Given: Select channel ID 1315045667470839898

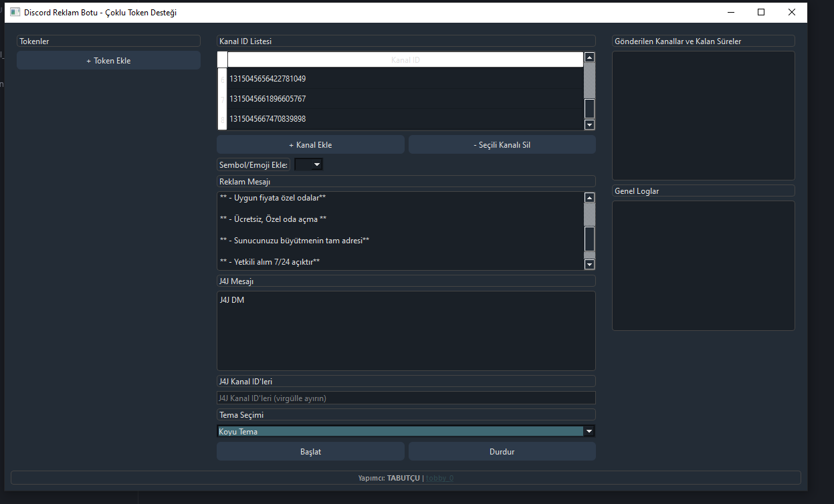Looking at the screenshot, I should coord(405,119).
